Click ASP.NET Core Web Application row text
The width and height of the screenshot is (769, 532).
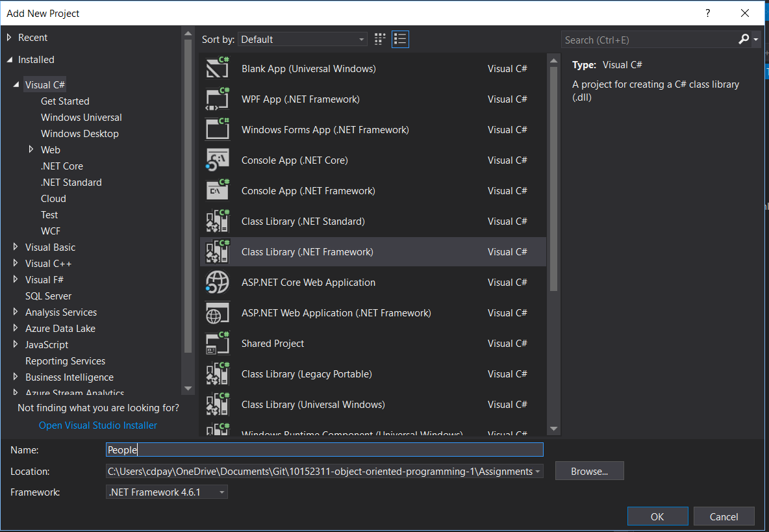point(309,282)
